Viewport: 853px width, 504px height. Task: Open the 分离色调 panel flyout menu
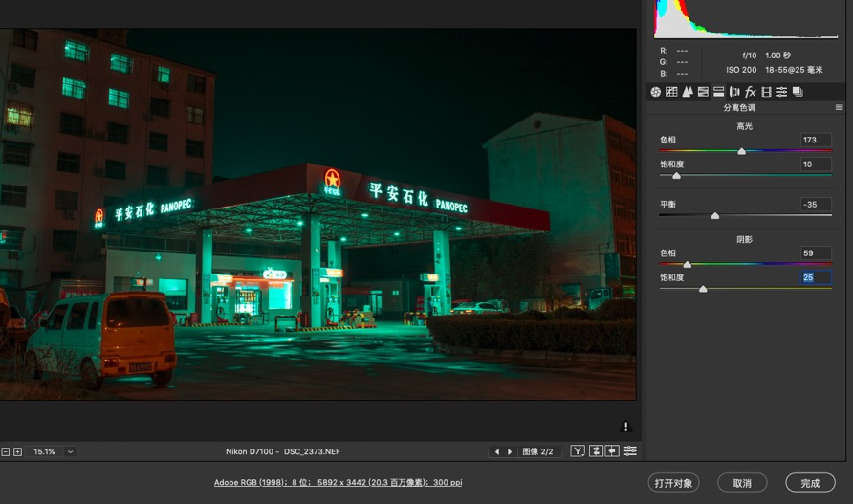[840, 108]
